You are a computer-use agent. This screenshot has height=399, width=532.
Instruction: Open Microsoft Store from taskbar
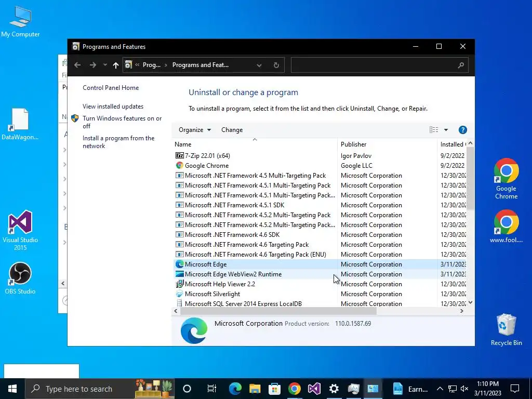(274, 389)
